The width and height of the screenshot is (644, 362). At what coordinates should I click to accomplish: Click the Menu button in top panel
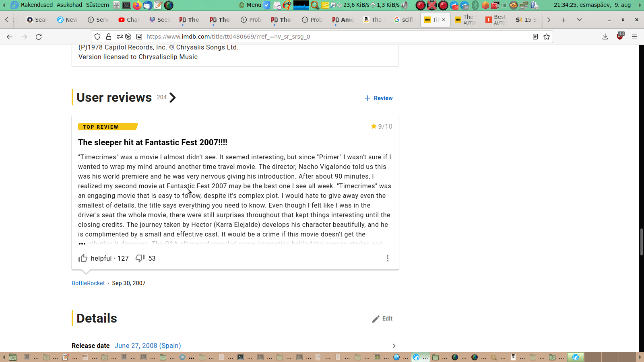tap(250, 5)
